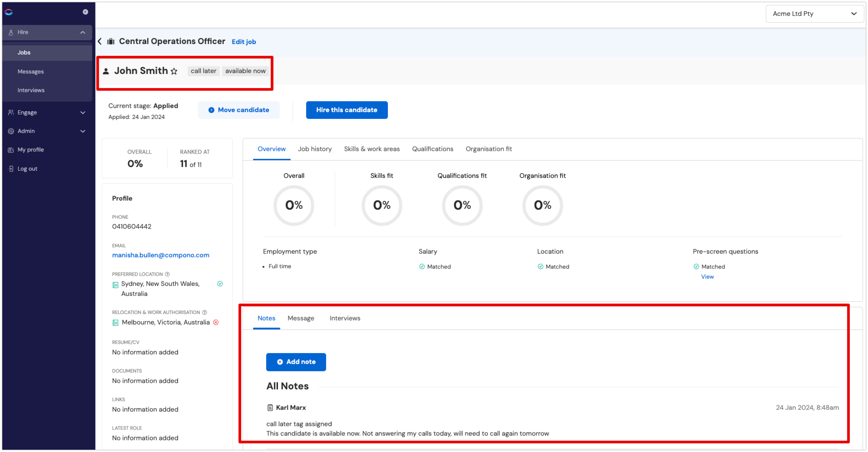Click the 'Full time' employment type entry
Screen dimensions: 868x452
(280, 266)
